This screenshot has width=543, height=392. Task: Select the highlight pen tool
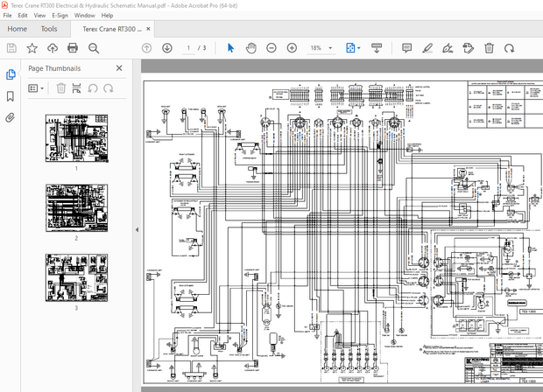(427, 48)
